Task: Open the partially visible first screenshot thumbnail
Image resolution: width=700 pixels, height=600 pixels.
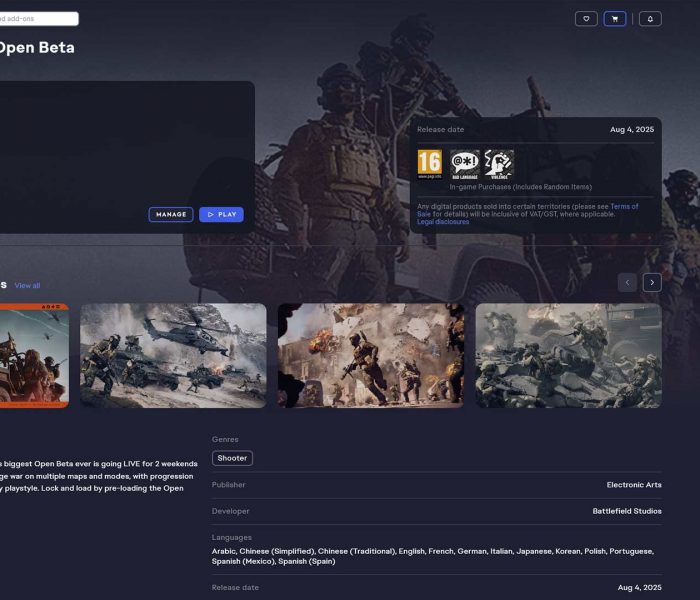Action: [x=34, y=355]
